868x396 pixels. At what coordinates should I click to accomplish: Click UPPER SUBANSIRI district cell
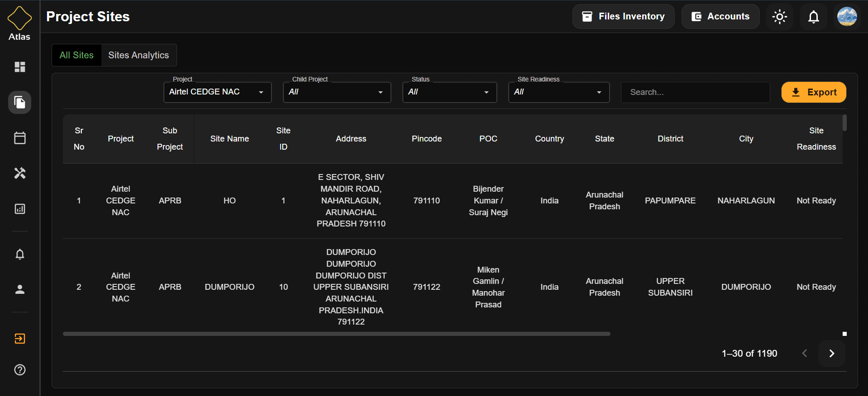(670, 287)
